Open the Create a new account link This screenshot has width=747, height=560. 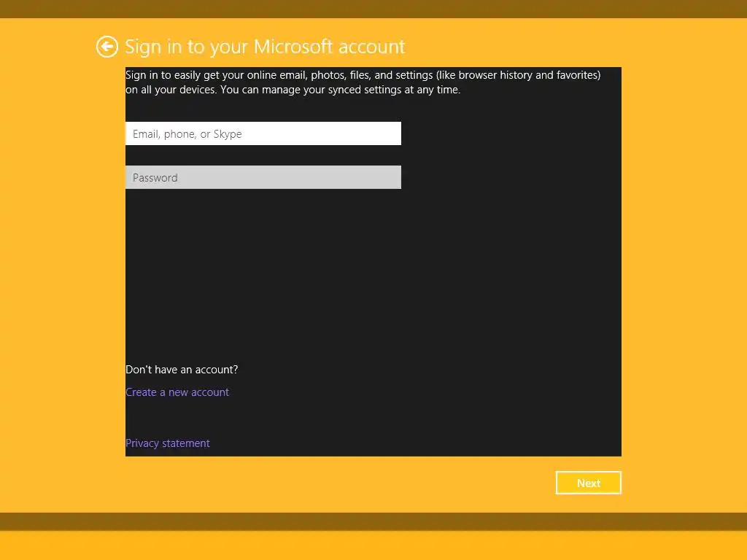click(177, 392)
